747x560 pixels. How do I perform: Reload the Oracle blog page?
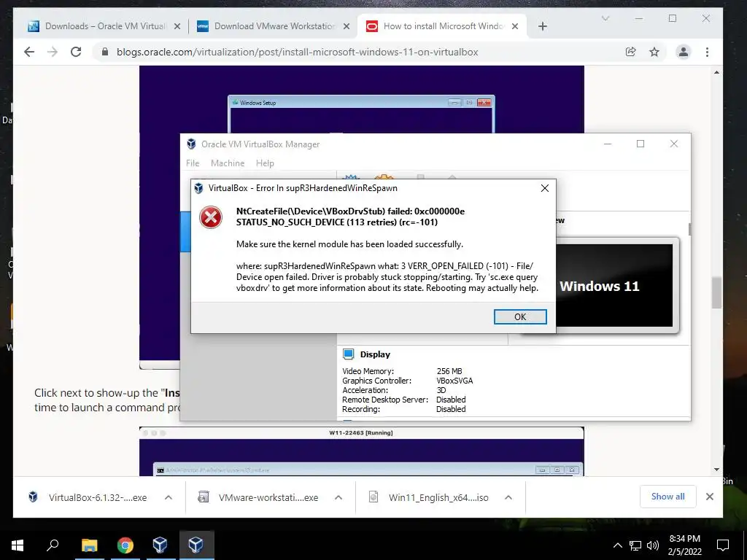click(x=76, y=52)
